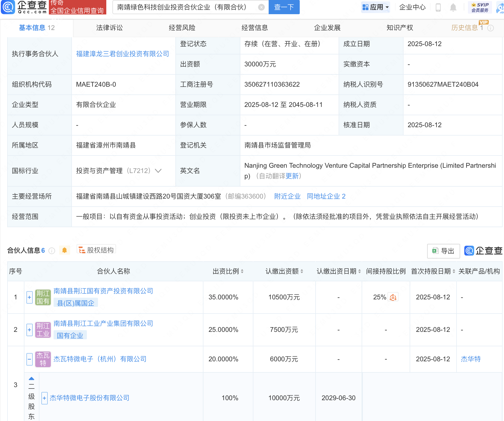The width and height of the screenshot is (504, 421).
Task: Open 同地址企业 2 link
Action: pos(326,196)
